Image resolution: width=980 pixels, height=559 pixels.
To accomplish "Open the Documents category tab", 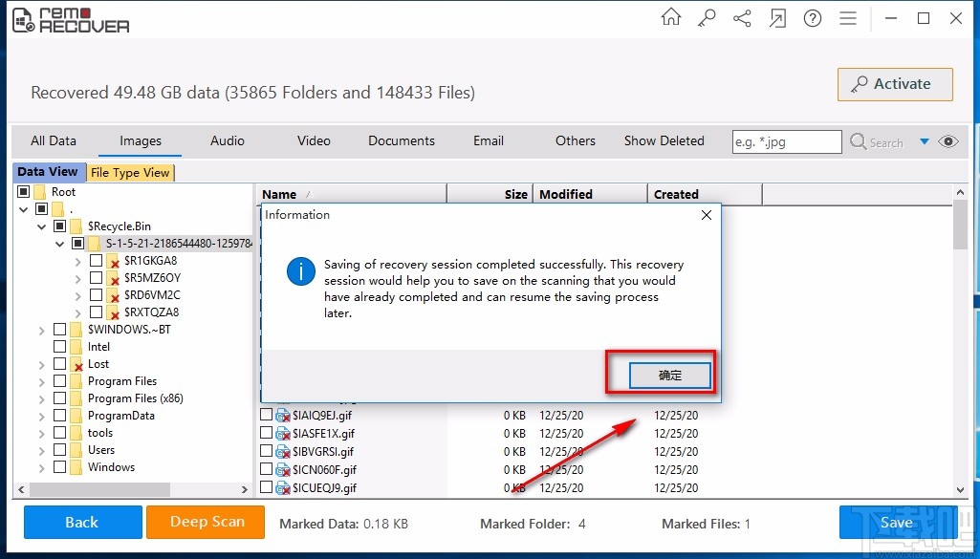I will pos(401,140).
